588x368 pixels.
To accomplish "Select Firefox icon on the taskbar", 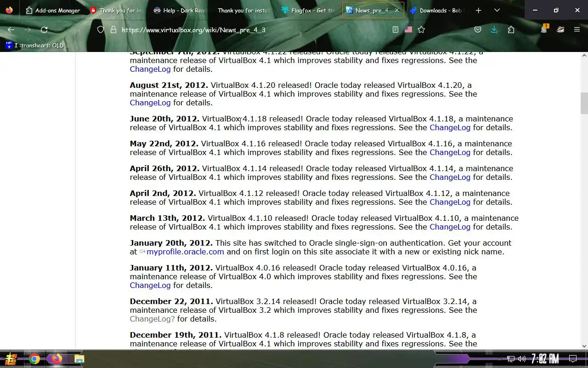I will pyautogui.click(x=57, y=359).
